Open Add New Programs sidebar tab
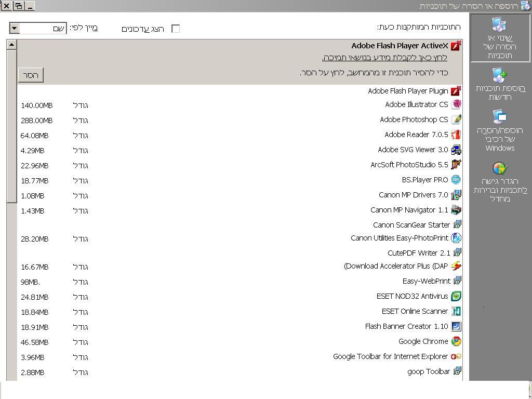Screen dimensions: 532x399 [500, 85]
